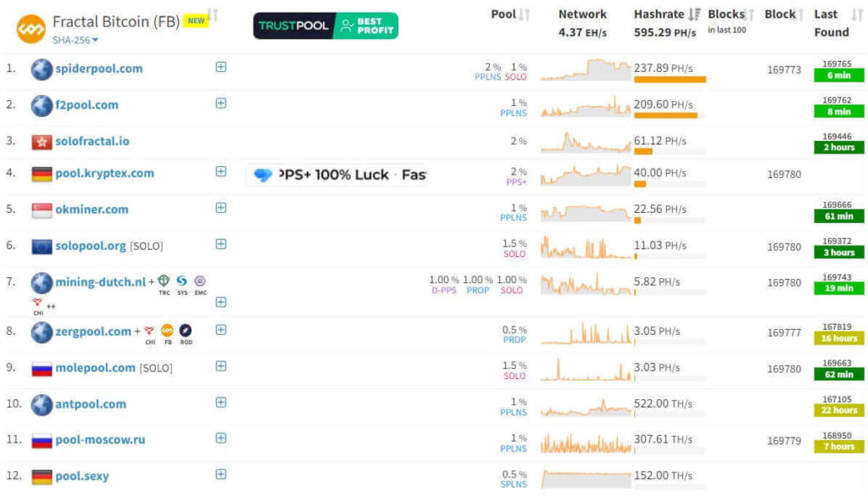Click the spiderpool.com hashrate bar
This screenshot has height=496, width=868.
pos(670,80)
